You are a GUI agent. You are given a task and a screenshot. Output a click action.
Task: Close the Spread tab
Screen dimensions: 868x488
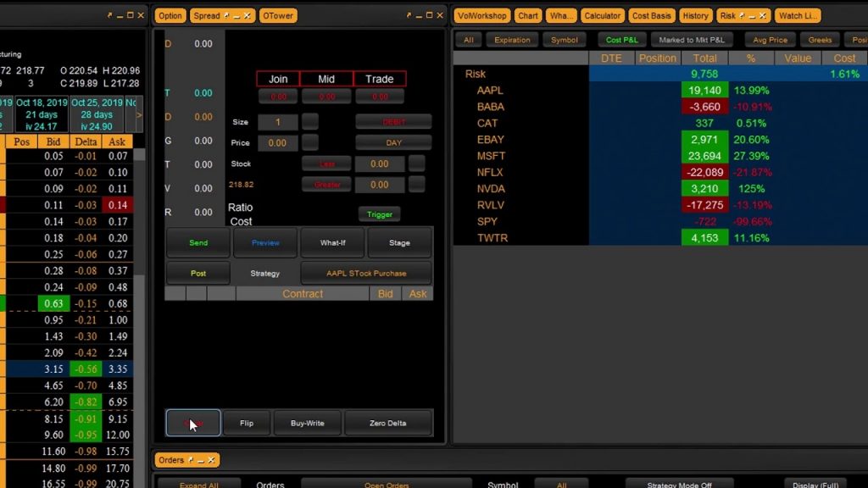247,15
